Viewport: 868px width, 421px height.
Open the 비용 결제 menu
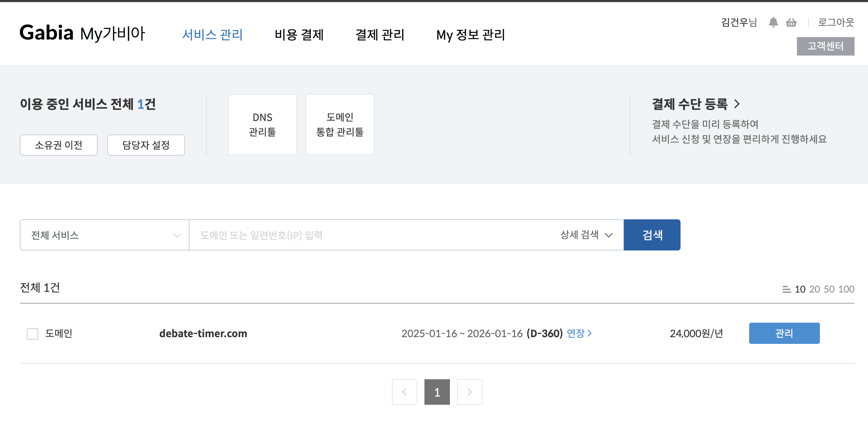point(299,35)
